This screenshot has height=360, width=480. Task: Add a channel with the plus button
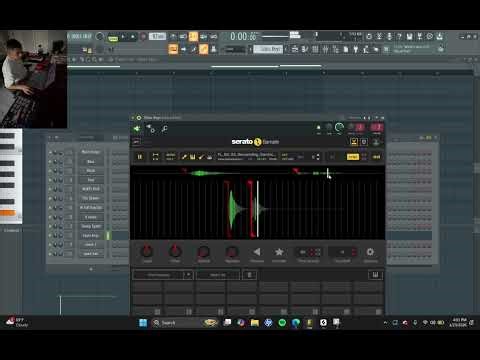91,269
